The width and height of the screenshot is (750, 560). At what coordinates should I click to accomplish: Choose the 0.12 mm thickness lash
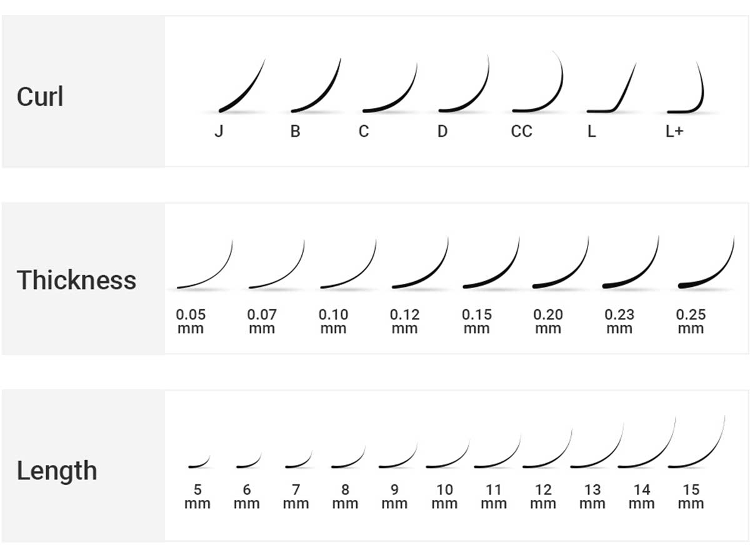click(420, 262)
